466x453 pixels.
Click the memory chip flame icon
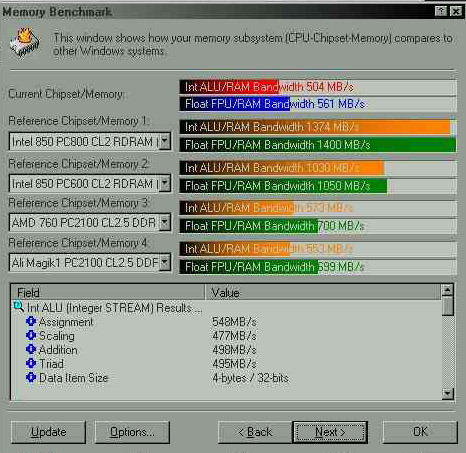click(25, 43)
